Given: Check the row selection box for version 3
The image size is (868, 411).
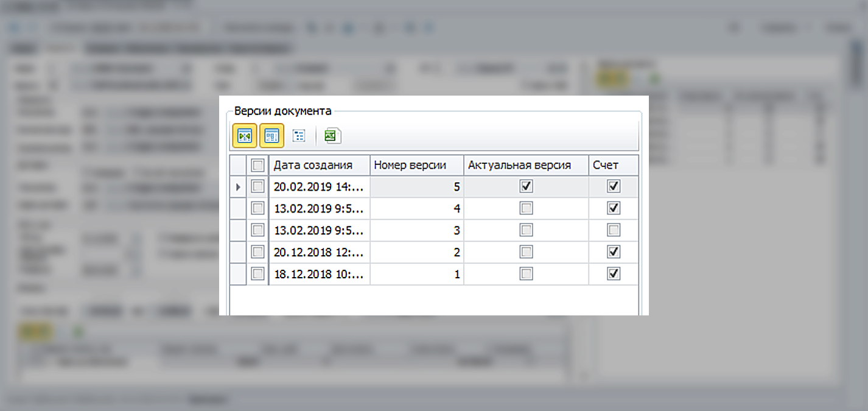Looking at the screenshot, I should 257,230.
